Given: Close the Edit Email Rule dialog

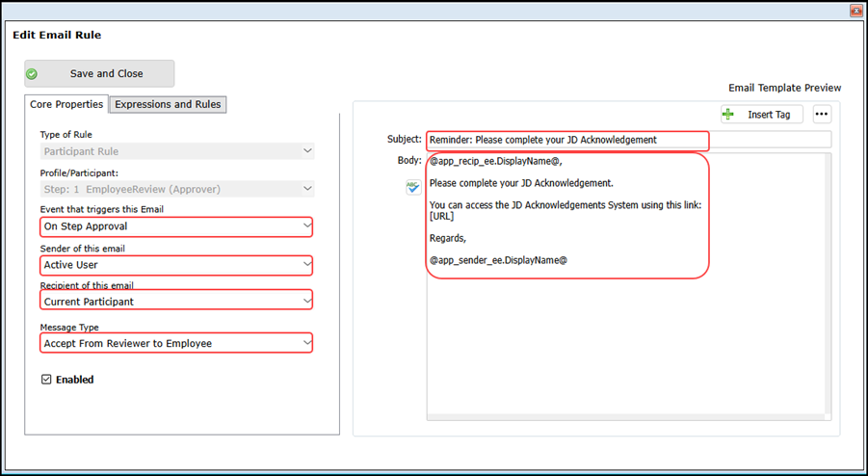Looking at the screenshot, I should pos(855,11).
